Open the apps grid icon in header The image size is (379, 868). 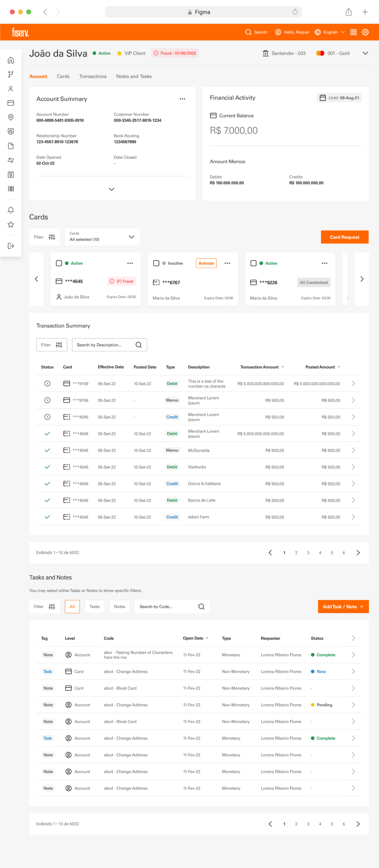(353, 32)
